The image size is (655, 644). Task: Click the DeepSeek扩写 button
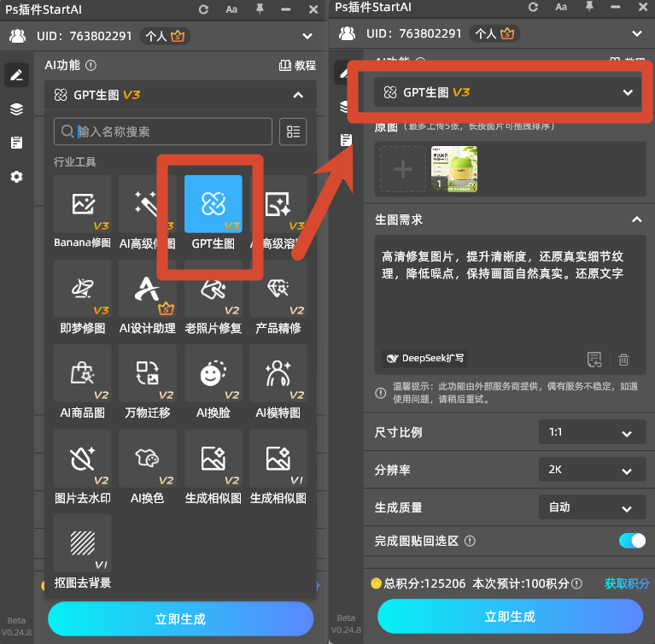pyautogui.click(x=424, y=358)
